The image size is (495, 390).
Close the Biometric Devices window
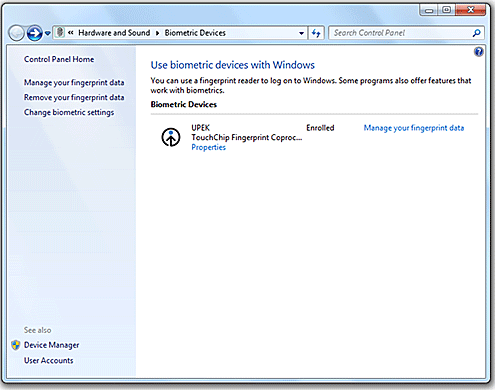(x=471, y=10)
